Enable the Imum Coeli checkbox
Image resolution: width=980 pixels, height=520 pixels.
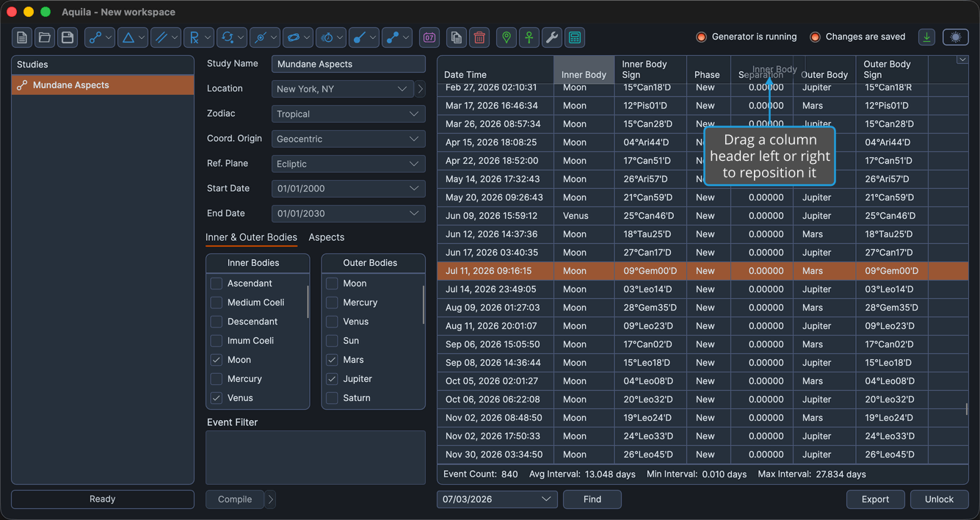coord(217,341)
